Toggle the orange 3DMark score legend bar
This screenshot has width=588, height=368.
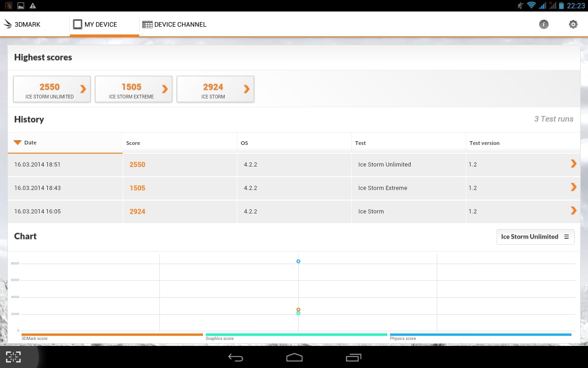[112, 335]
